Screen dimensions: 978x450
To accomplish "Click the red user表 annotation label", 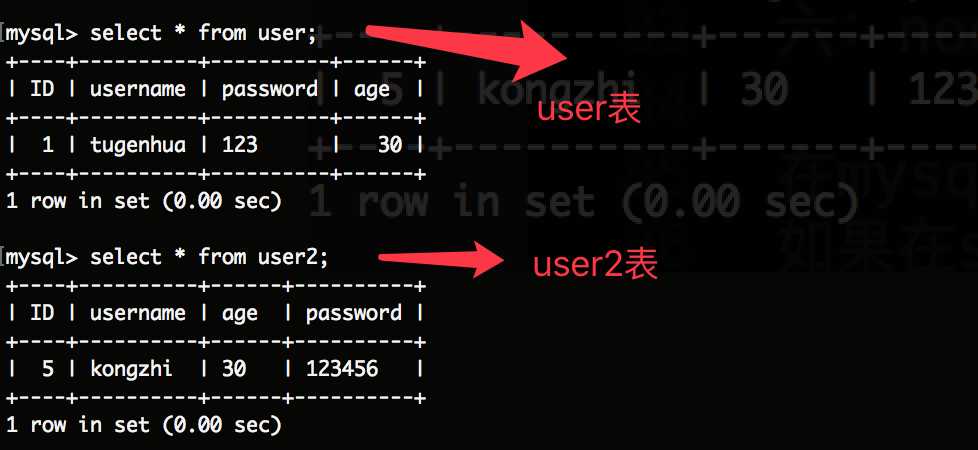I will [x=589, y=110].
